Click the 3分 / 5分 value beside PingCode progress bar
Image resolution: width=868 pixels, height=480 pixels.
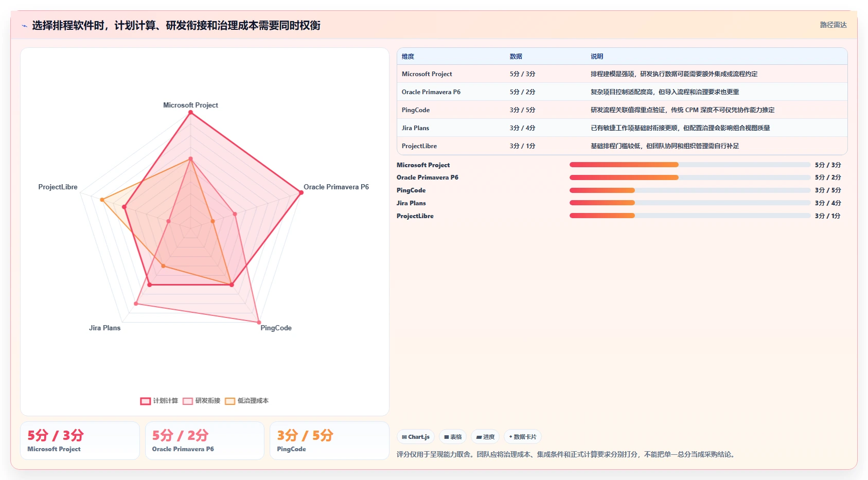tap(828, 190)
